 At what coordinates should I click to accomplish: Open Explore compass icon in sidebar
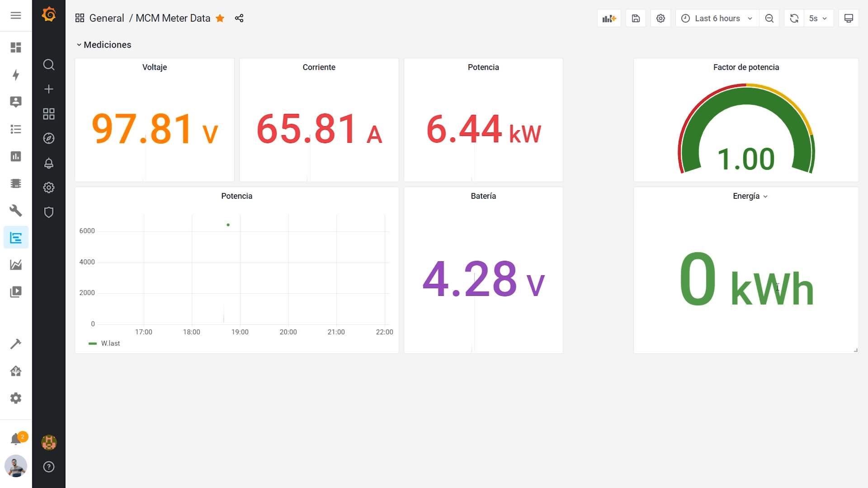coord(49,138)
